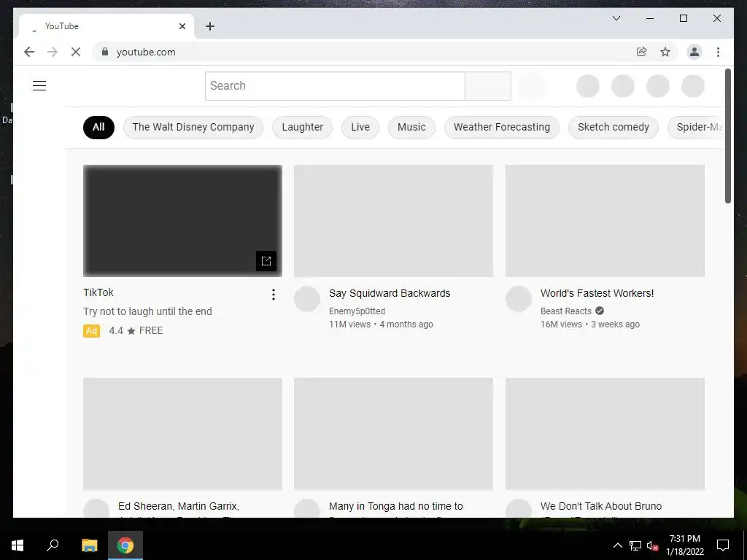The image size is (747, 560).
Task: Click the Enemy5p0tted channel avatar
Action: 307,298
